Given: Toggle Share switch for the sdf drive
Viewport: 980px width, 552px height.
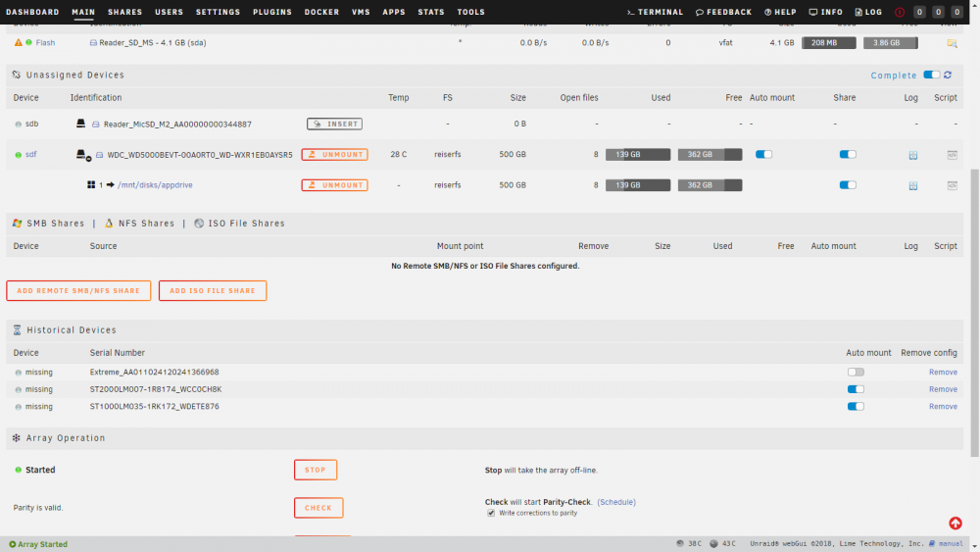Looking at the screenshot, I should tap(848, 154).
